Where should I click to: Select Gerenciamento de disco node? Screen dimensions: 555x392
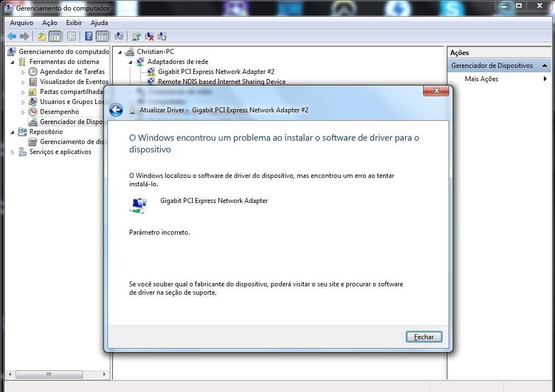[x=71, y=142]
